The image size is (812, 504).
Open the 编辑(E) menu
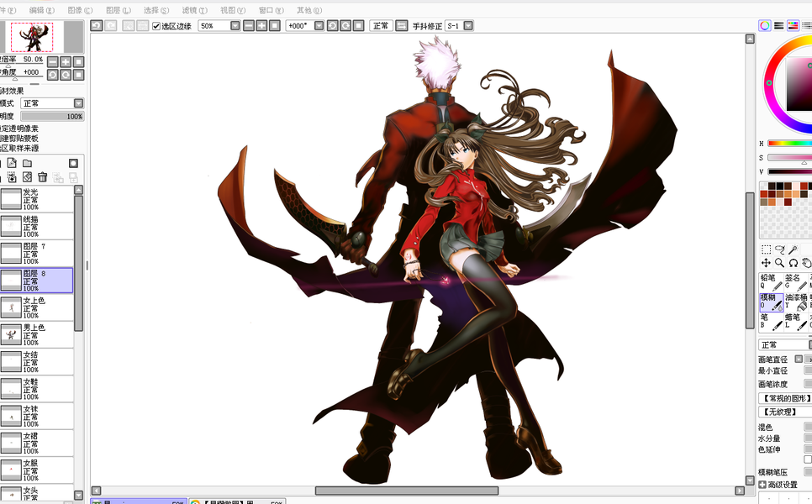pyautogui.click(x=41, y=10)
